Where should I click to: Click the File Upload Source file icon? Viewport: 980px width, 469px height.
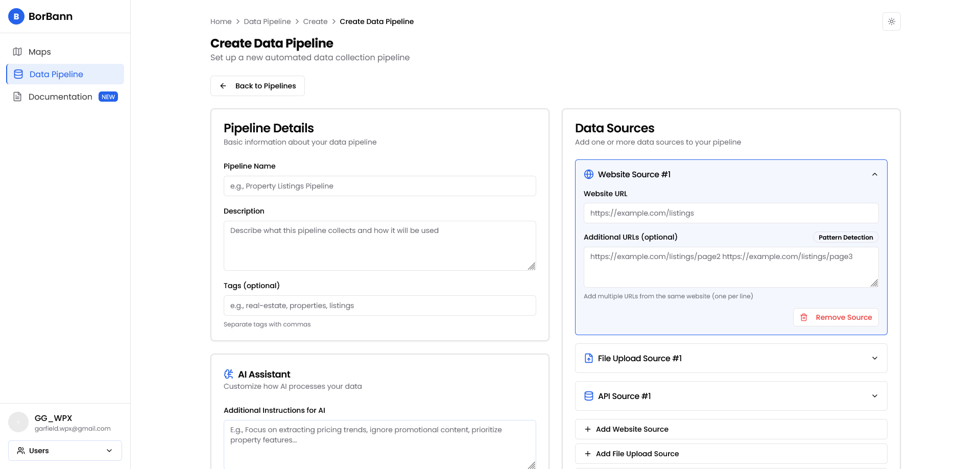(589, 358)
